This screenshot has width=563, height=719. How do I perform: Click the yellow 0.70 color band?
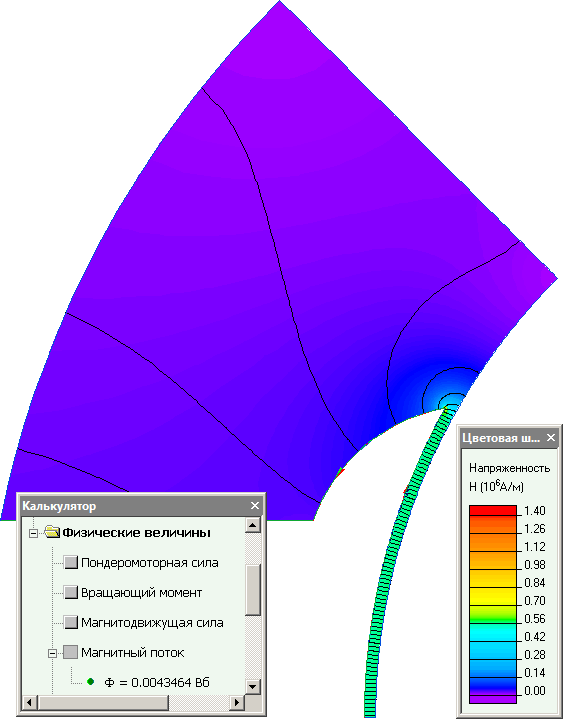coord(493,597)
